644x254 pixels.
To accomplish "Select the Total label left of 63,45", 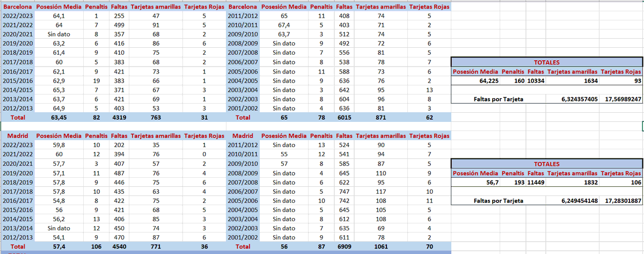I will tap(18, 117).
